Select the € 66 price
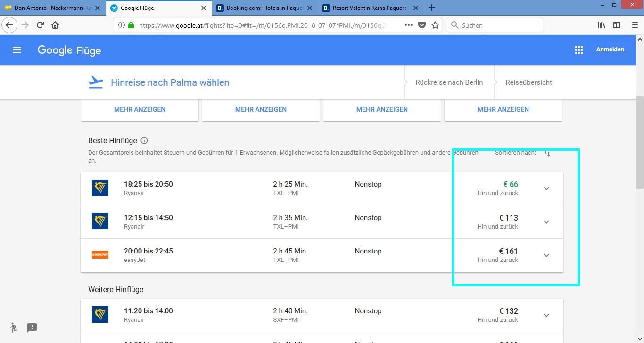Screen dimensions: 644x343 511,184
